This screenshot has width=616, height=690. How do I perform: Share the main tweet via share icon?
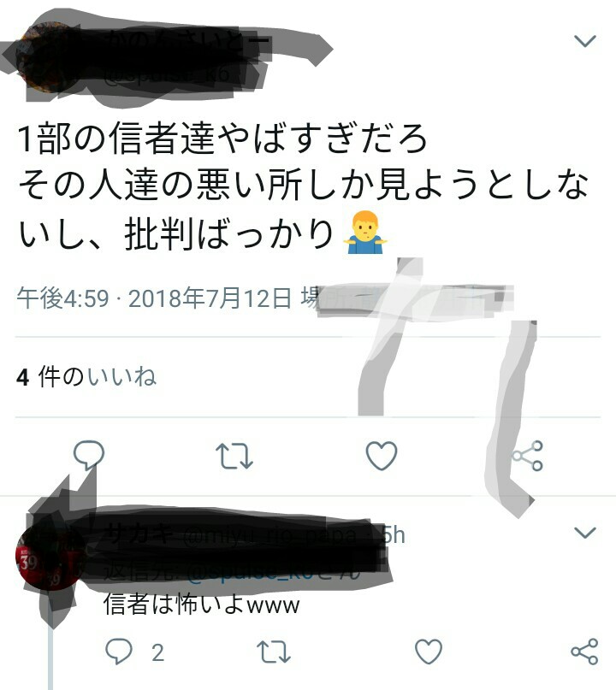tap(528, 456)
